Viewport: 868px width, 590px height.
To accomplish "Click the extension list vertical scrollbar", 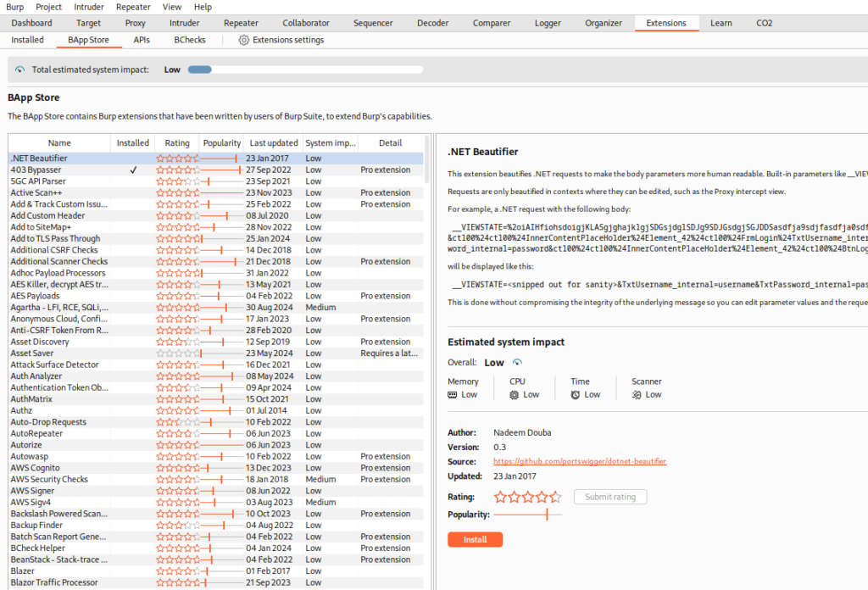I will click(427, 159).
